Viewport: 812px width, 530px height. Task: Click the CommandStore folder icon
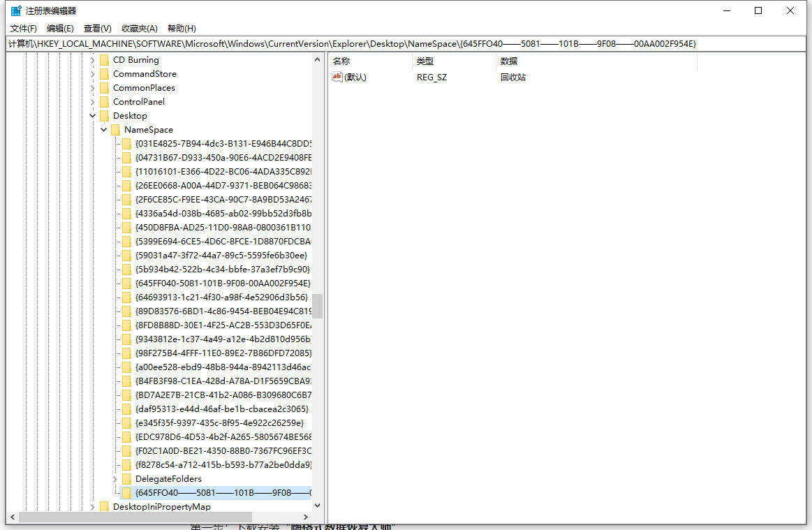(x=104, y=74)
